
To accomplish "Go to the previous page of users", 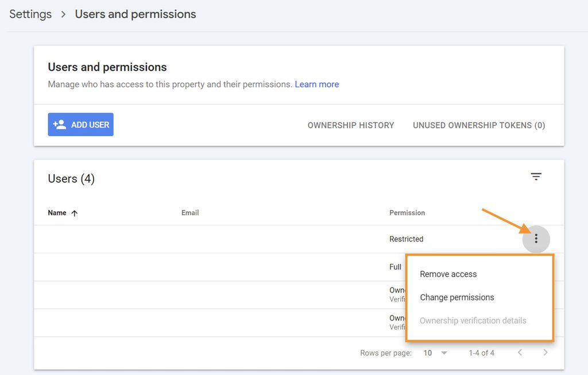I will coord(520,353).
